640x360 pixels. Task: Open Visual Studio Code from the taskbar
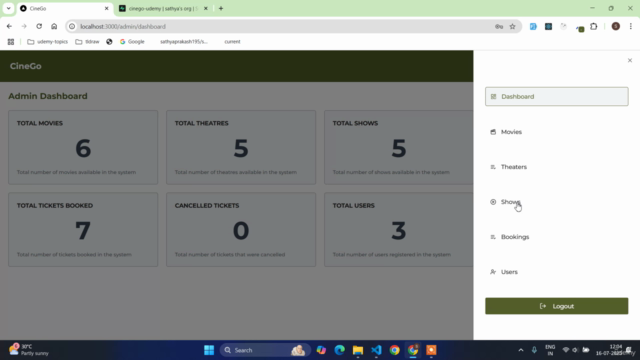(376, 350)
